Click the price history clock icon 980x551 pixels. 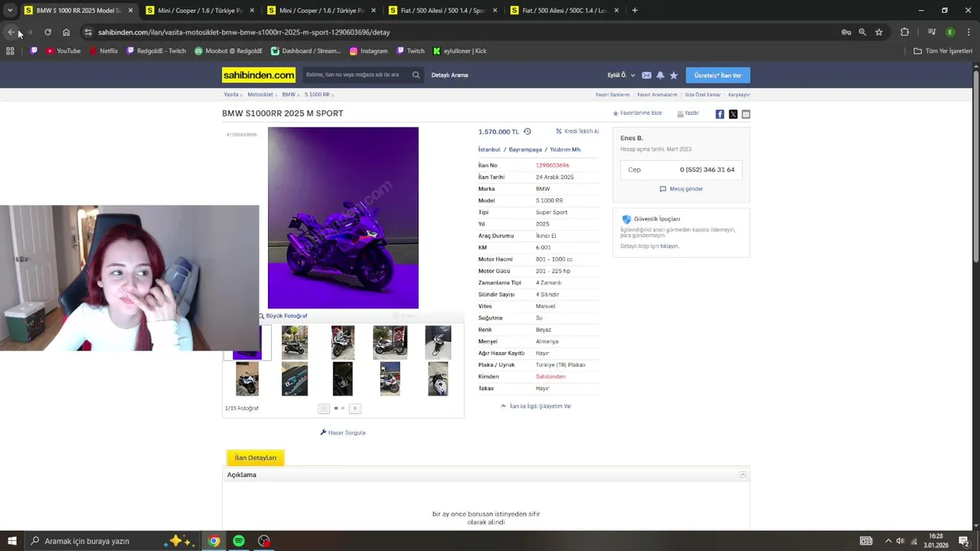527,132
